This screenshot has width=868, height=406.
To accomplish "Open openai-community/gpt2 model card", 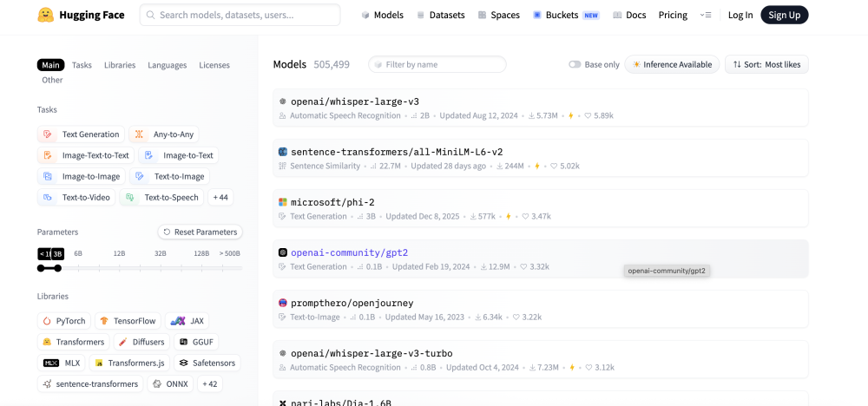I will coord(540,259).
